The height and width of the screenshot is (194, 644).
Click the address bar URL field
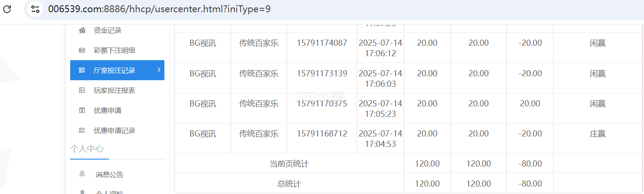pos(159,9)
